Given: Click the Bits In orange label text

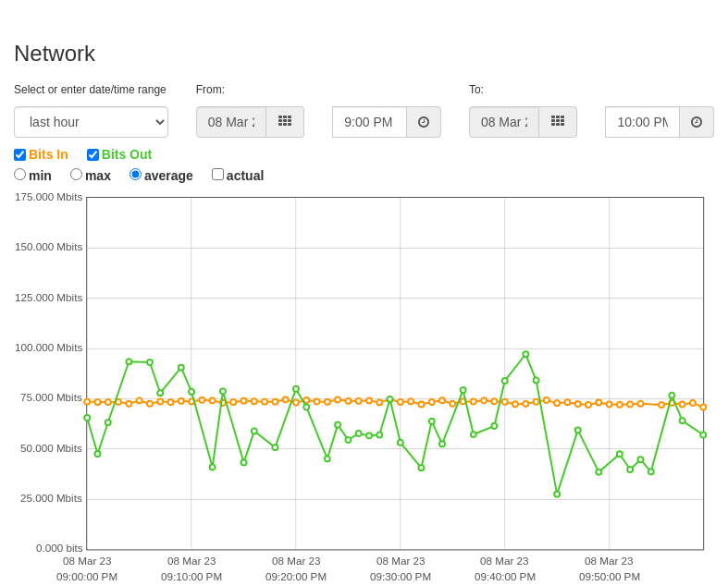Looking at the screenshot, I should [x=48, y=154].
